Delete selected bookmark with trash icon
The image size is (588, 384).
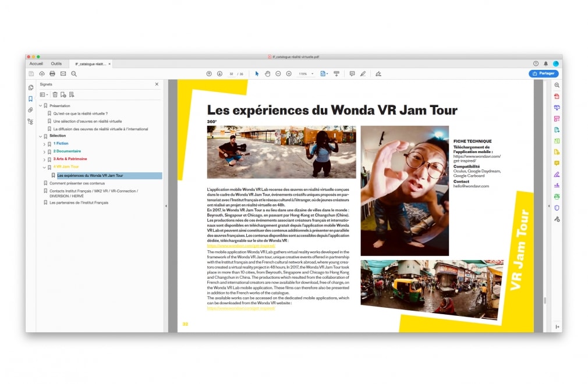click(x=55, y=94)
